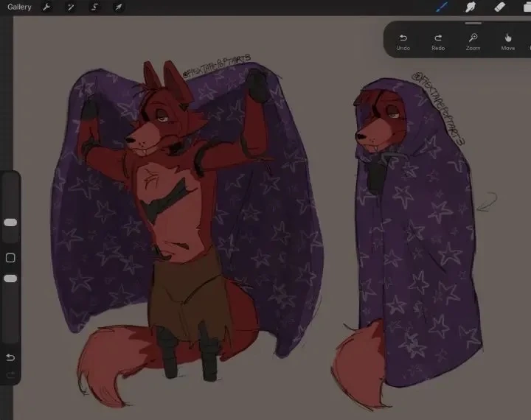
Task: Grab the floating panel's top handle bar
Action: coord(473,24)
